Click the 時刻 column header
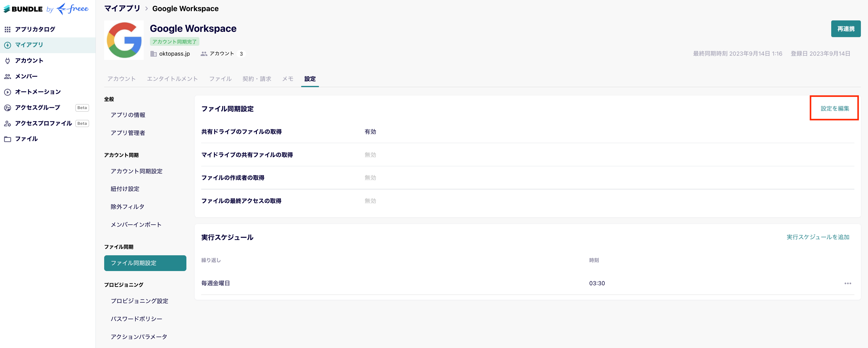This screenshot has height=348, width=868. (x=594, y=261)
